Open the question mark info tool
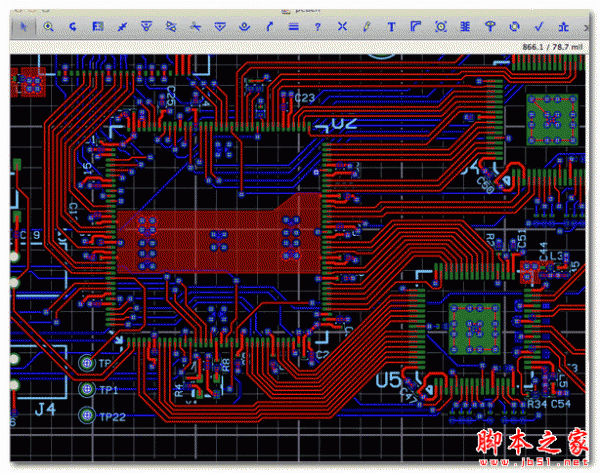This screenshot has width=600, height=473. point(318,27)
